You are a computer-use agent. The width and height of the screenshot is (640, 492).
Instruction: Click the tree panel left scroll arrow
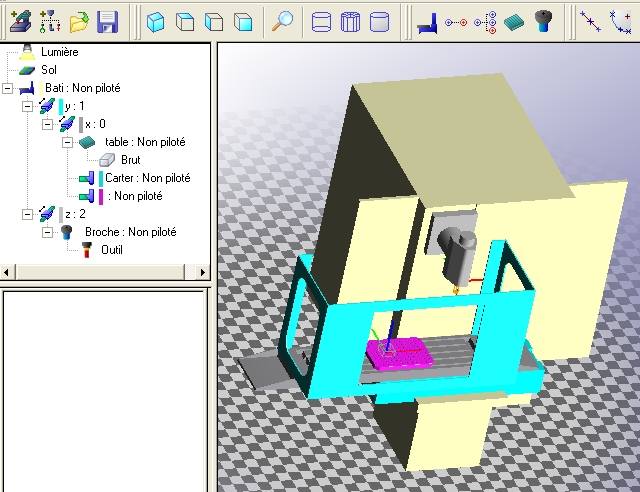point(7,272)
